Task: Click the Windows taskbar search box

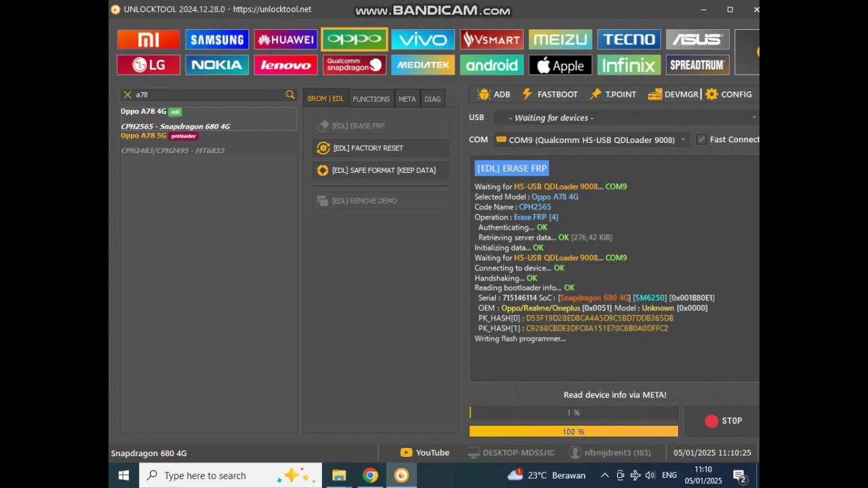Action: [231, 476]
